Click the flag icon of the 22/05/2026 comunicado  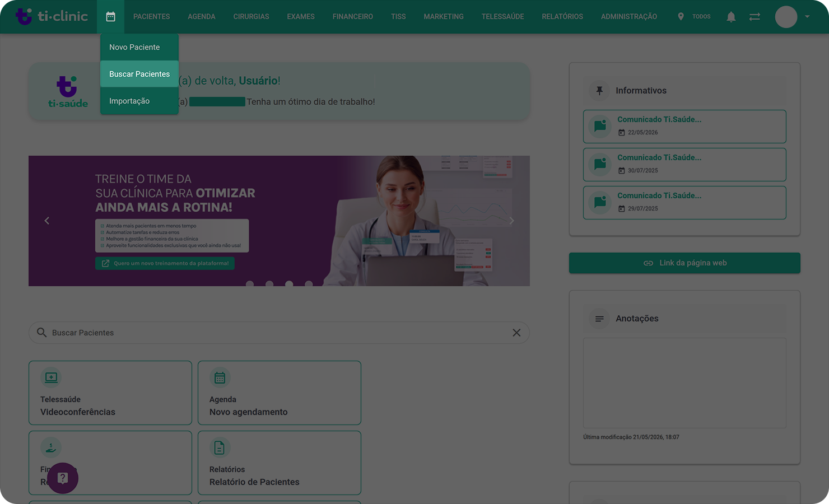point(600,127)
